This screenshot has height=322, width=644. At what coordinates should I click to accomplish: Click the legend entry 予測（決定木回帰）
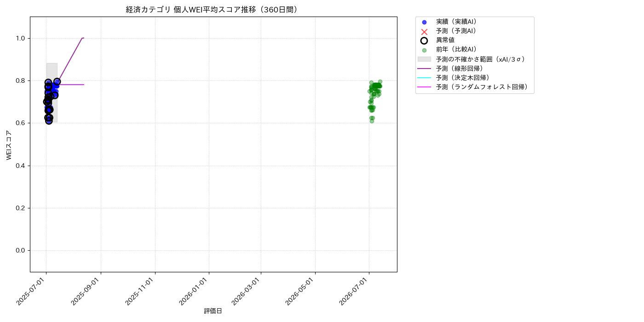[x=463, y=77]
